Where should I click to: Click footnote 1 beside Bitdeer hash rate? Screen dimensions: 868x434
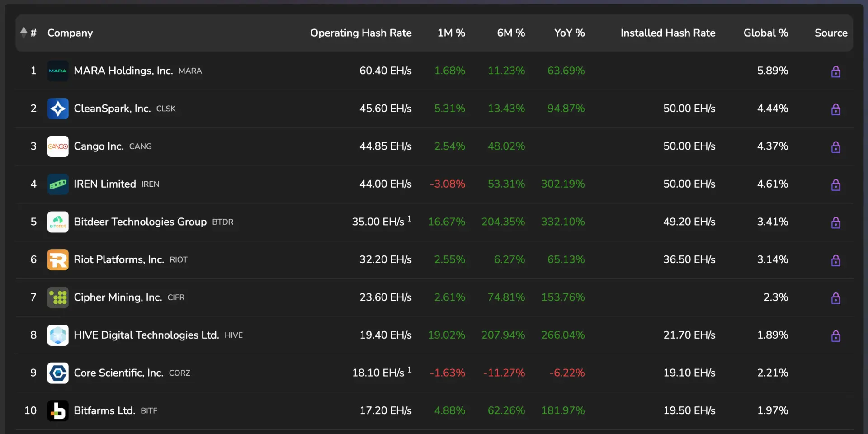click(x=409, y=219)
